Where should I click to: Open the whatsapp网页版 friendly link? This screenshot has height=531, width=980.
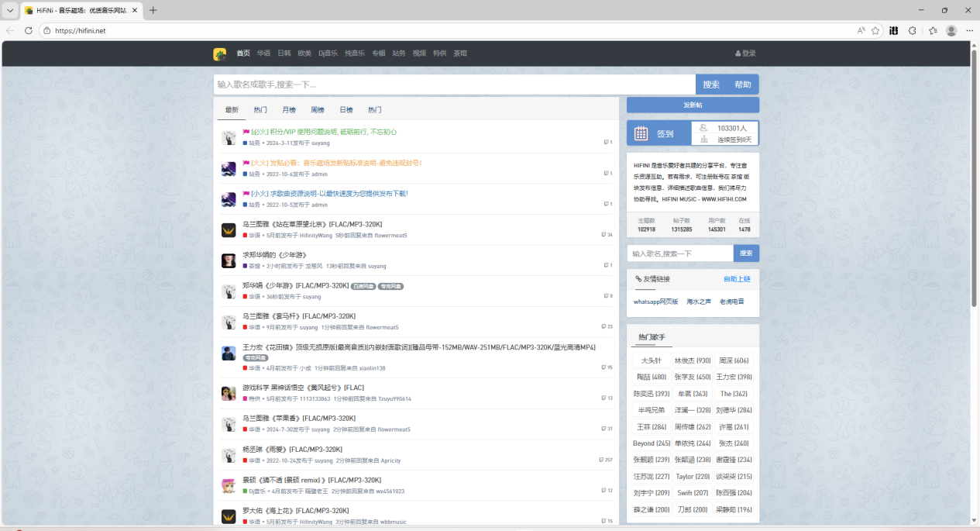tap(655, 302)
